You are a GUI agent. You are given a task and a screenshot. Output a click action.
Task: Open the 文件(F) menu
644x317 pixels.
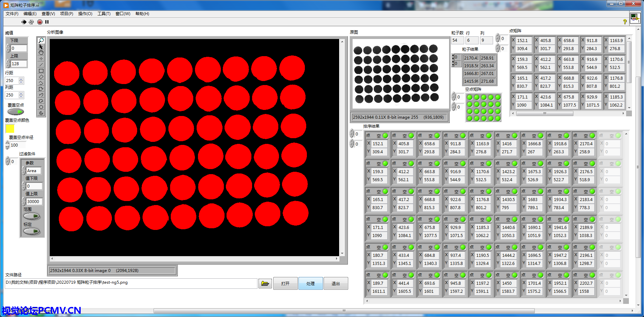pyautogui.click(x=12, y=14)
